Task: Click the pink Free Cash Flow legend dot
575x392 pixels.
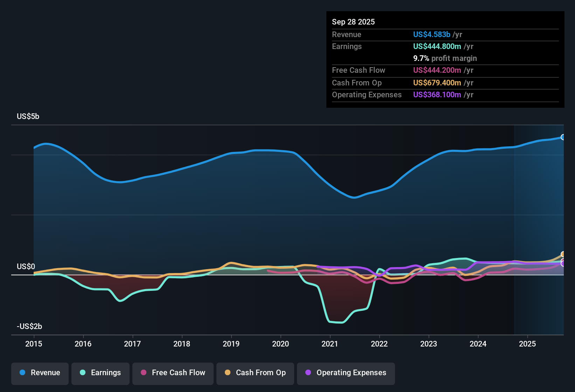Action: point(143,373)
